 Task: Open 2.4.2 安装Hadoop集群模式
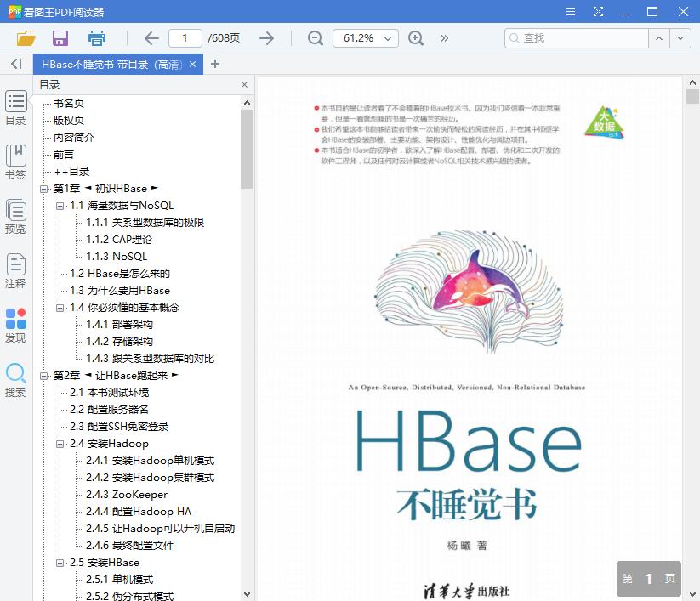click(150, 478)
